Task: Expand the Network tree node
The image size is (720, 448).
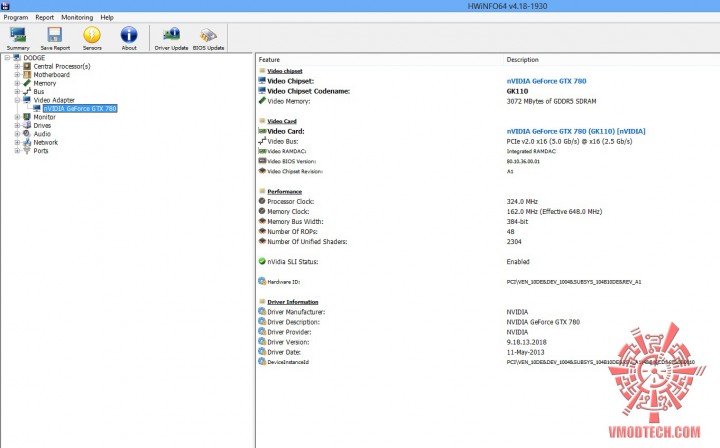Action: tap(17, 142)
